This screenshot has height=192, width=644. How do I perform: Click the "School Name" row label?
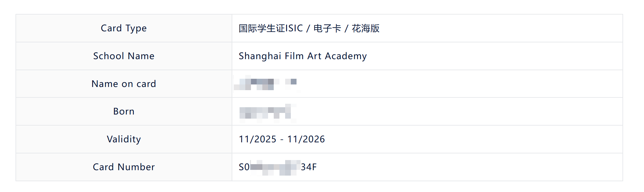124,56
